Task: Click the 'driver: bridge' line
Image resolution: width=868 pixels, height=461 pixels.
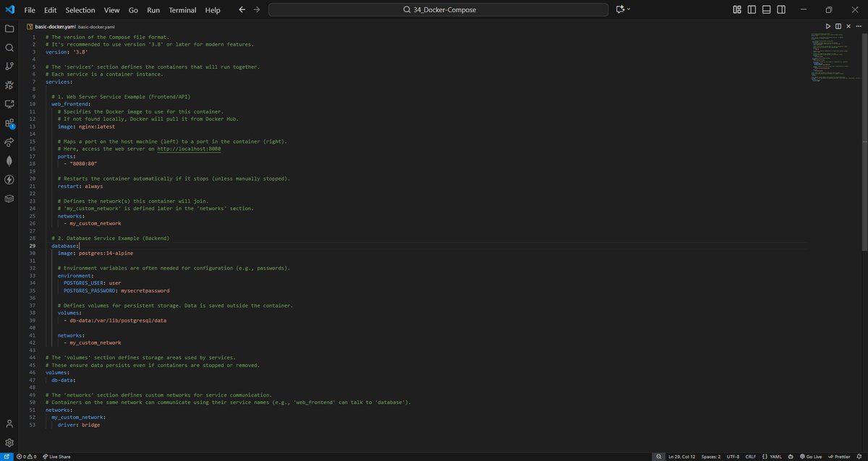Action: pyautogui.click(x=79, y=425)
